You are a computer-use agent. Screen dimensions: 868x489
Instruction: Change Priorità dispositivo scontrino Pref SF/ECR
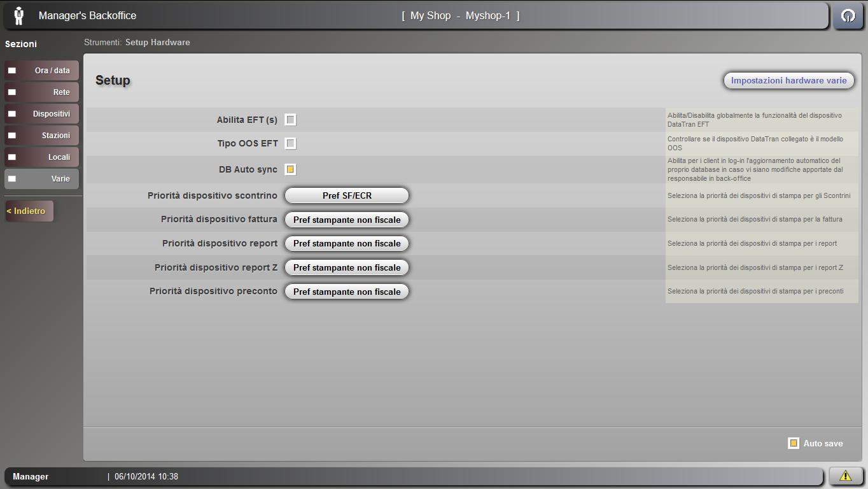(346, 195)
